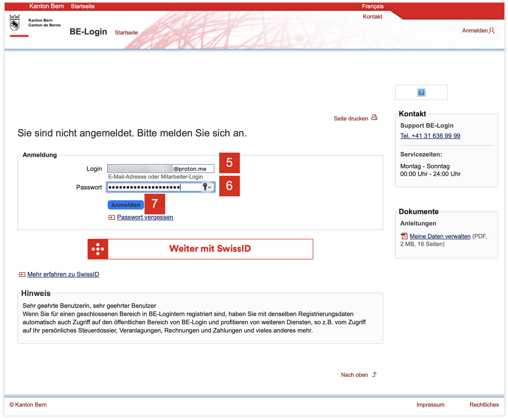508x420 pixels.
Task: Open the password manager key dropdown
Action: [x=207, y=187]
